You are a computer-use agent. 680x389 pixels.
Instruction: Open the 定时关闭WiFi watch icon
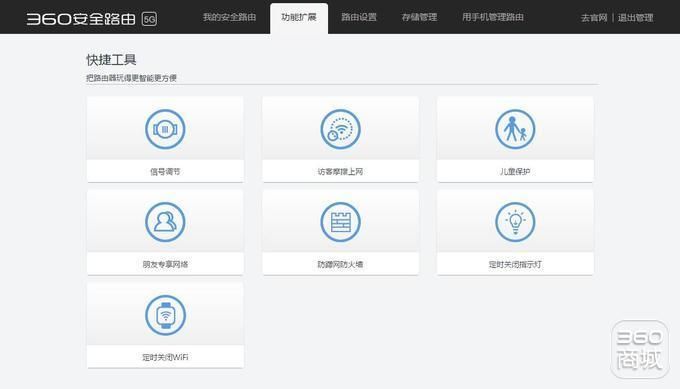click(x=165, y=315)
